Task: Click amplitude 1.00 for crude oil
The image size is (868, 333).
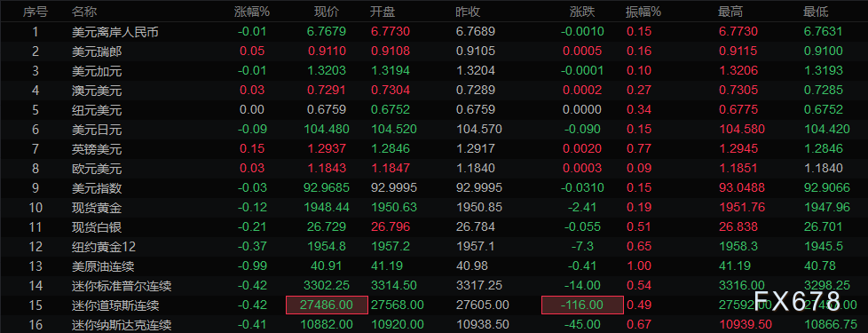Action: click(x=639, y=266)
